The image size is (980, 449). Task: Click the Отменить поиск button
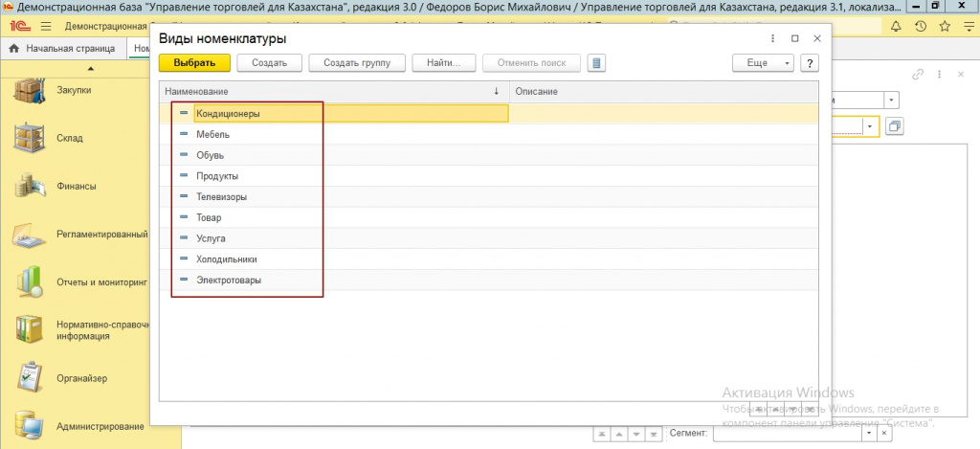click(x=531, y=63)
